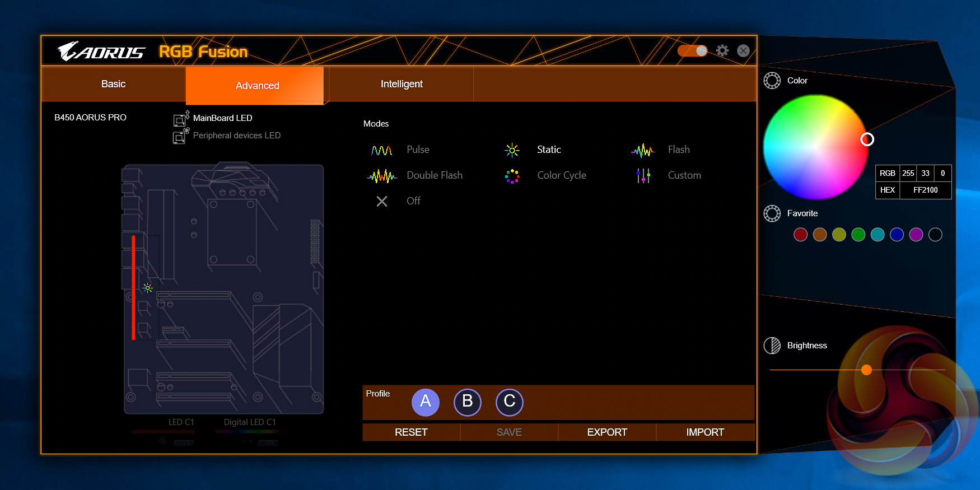
Task: Pick the red favorite swatch
Action: 801,235
